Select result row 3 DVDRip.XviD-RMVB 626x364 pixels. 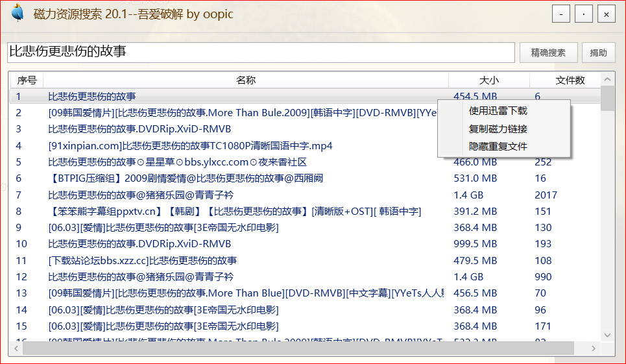point(139,128)
